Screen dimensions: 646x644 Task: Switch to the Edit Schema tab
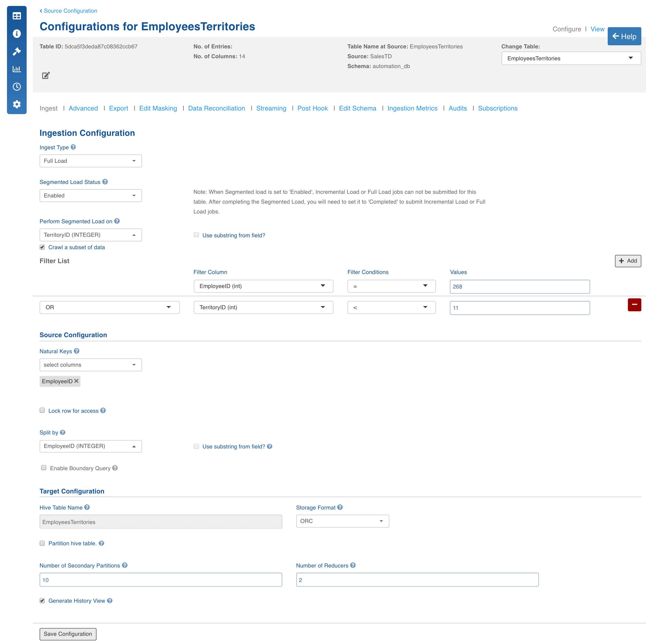[x=358, y=108]
